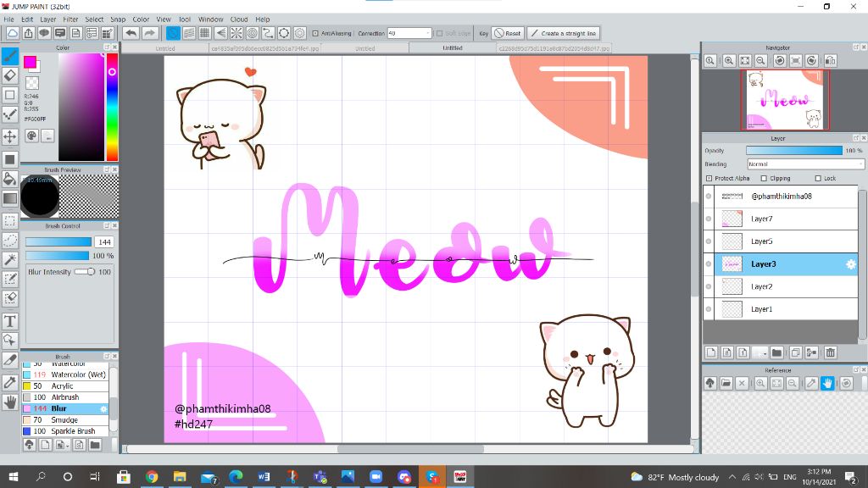
Task: Click the Navigator canvas thumbnail
Action: [x=785, y=100]
